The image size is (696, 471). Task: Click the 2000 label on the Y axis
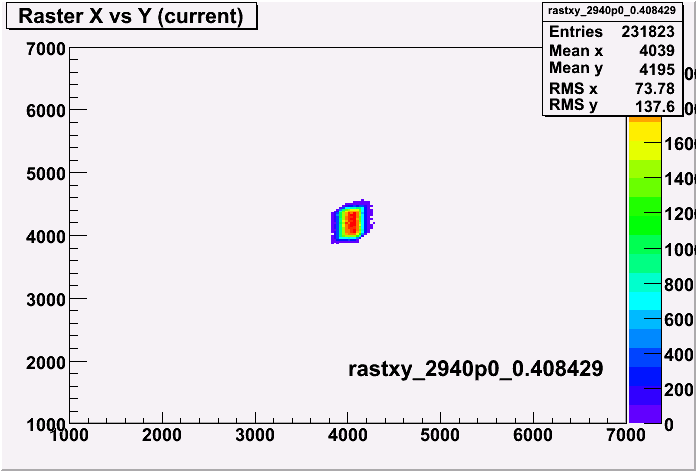tap(46, 363)
